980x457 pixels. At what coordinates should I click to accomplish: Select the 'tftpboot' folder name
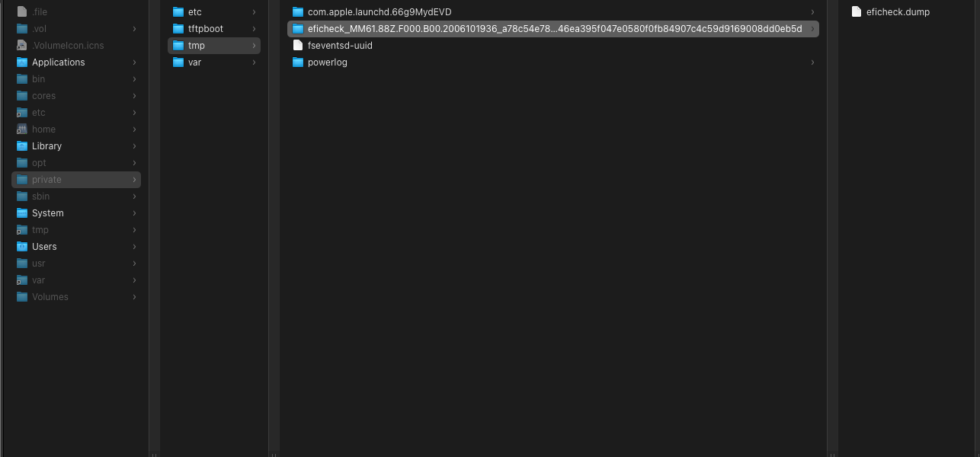tap(206, 29)
